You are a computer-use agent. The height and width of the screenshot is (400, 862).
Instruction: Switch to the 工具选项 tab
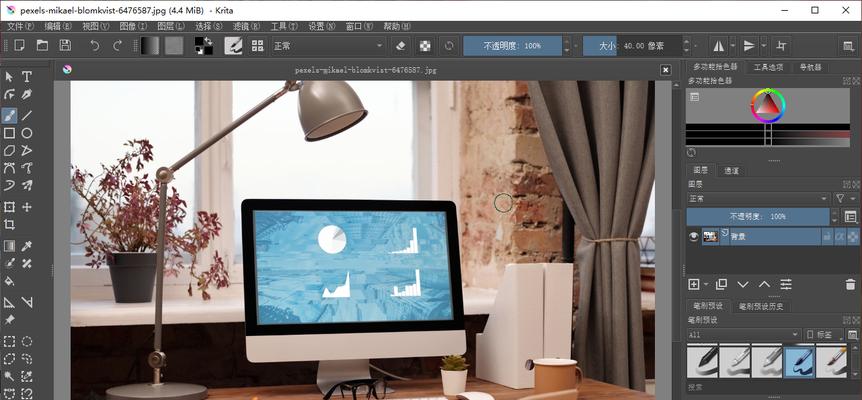coord(768,67)
